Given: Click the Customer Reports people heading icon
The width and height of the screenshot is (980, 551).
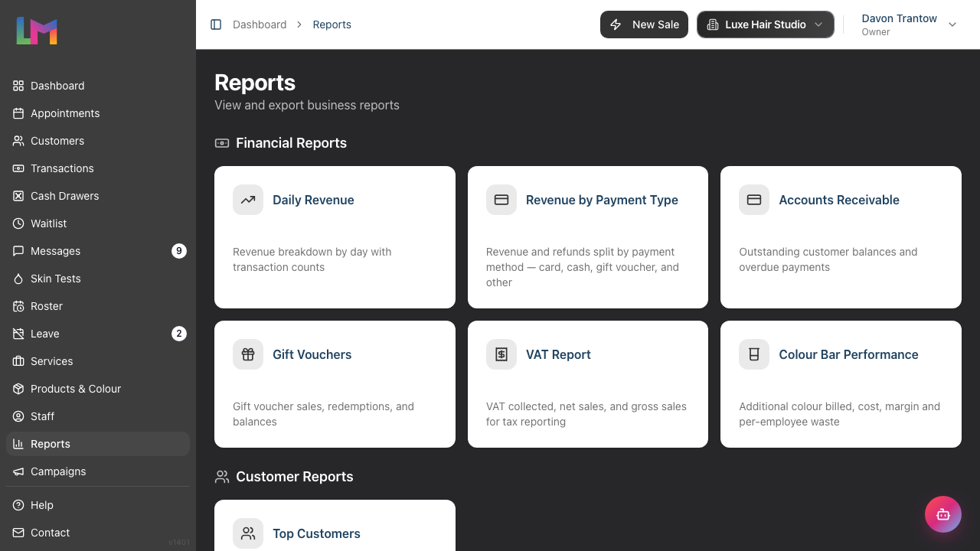Looking at the screenshot, I should [x=222, y=477].
